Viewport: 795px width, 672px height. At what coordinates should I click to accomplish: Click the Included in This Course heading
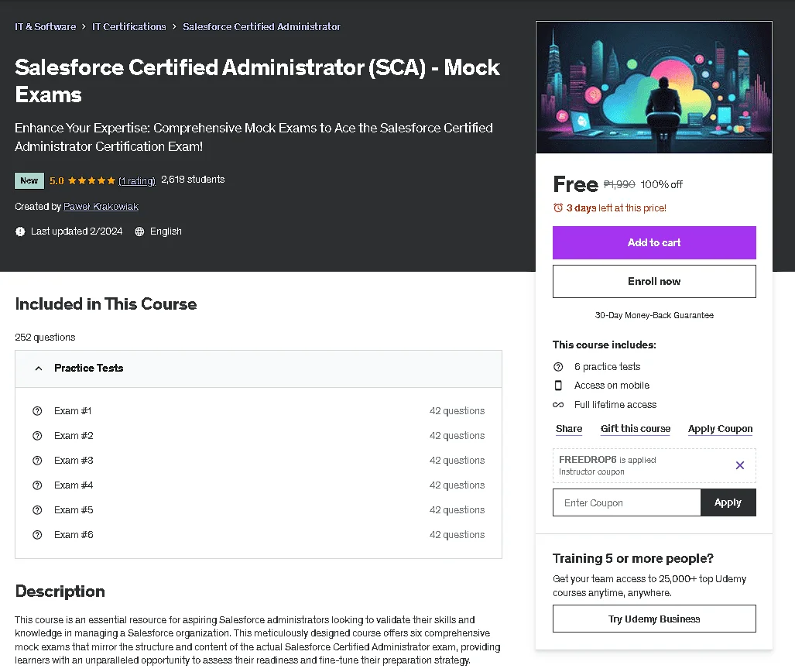[x=106, y=304]
